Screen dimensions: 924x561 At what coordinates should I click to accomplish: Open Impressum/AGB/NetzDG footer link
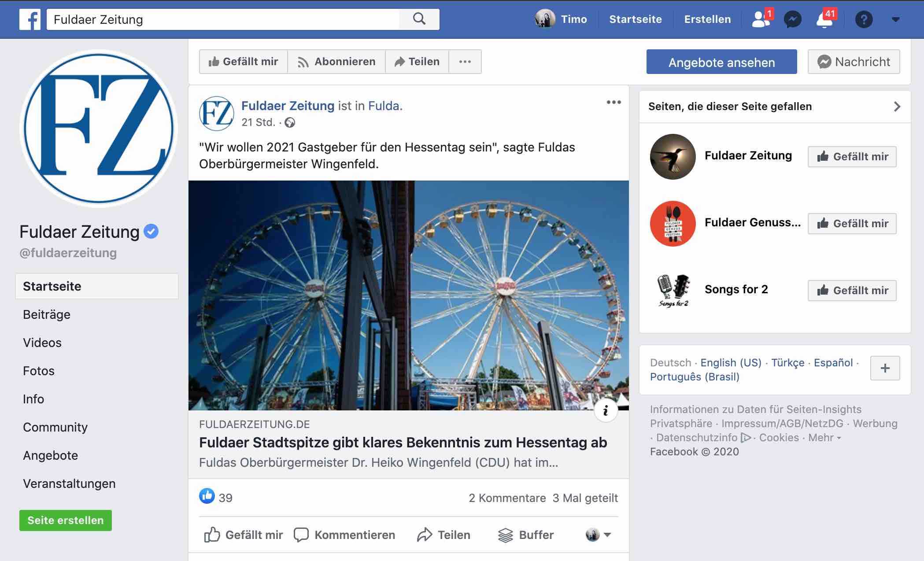pos(782,424)
